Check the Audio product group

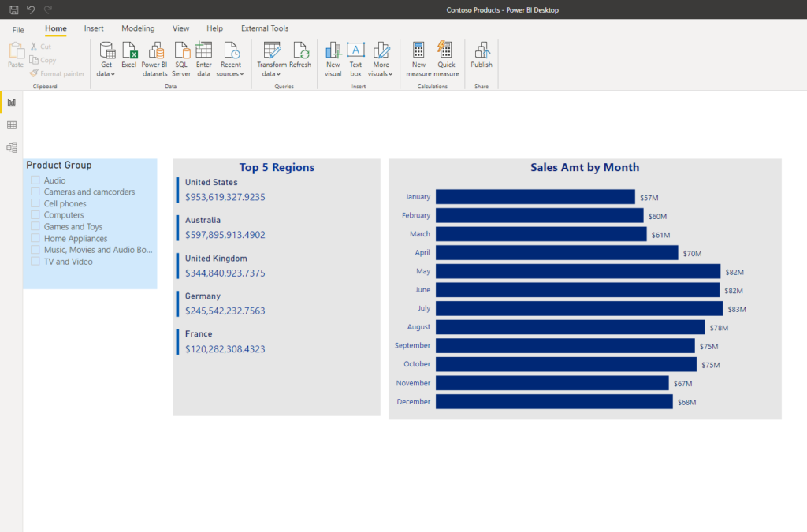[35, 180]
